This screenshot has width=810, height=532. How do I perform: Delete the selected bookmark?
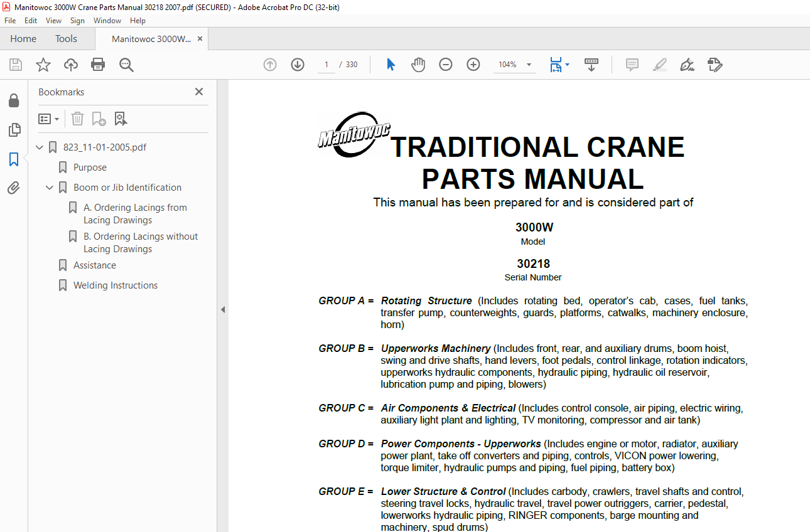click(x=77, y=119)
